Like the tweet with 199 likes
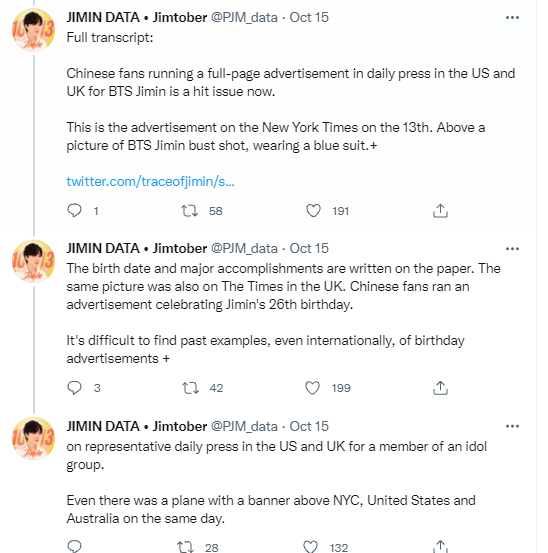Image resolution: width=548 pixels, height=553 pixels. point(312,388)
